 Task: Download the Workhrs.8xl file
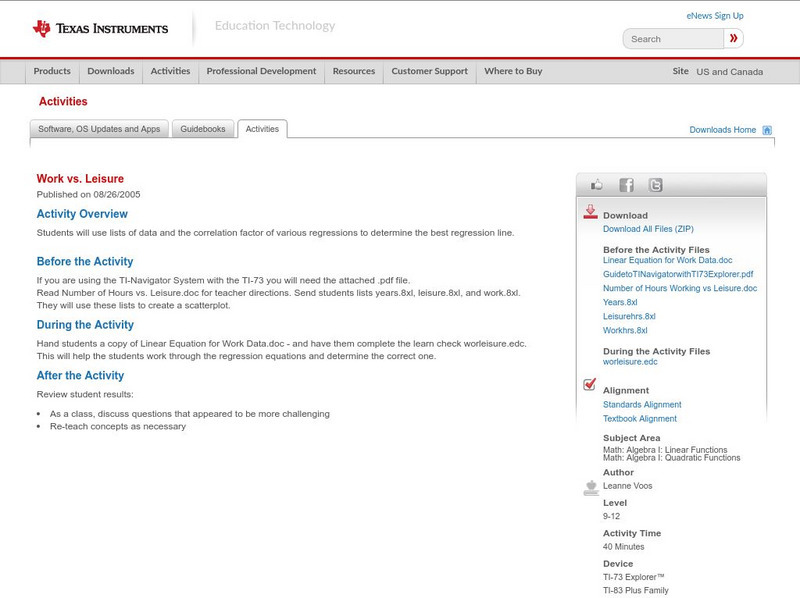[625, 331]
